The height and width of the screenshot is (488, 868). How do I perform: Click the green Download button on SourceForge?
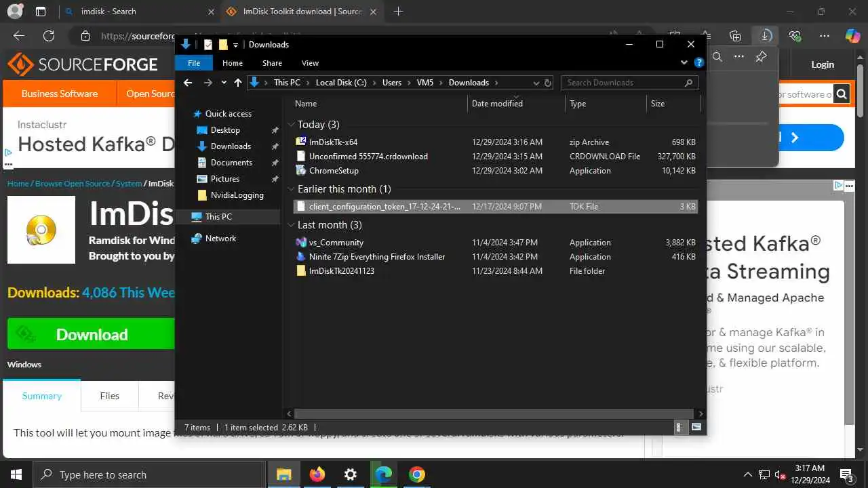click(91, 334)
